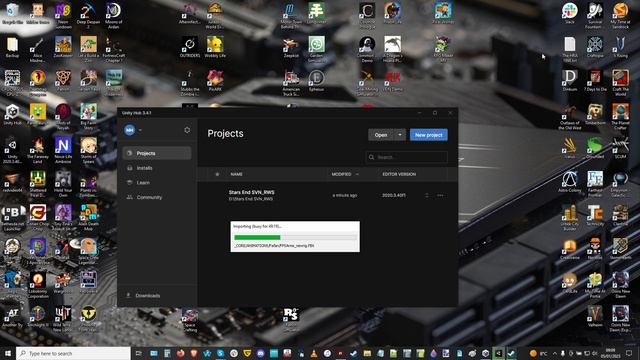Viewport: 640px width, 360px height.
Task: Launch the SCUM desktop shortcut
Action: point(620,148)
